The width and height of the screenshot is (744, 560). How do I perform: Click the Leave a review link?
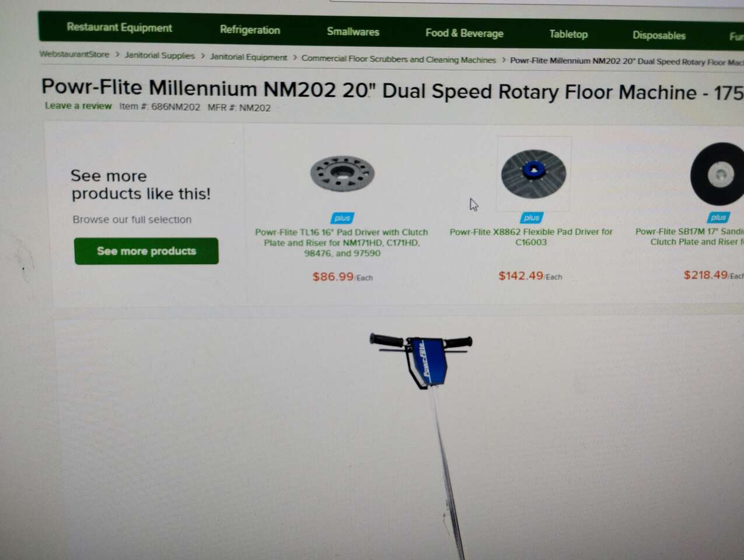coord(78,106)
